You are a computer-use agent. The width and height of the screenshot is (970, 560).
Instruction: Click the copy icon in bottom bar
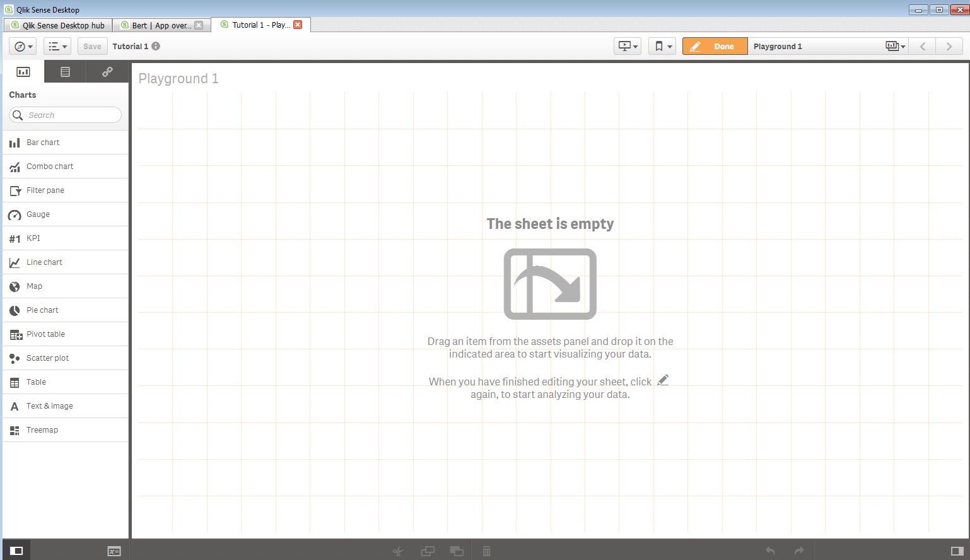pos(428,551)
